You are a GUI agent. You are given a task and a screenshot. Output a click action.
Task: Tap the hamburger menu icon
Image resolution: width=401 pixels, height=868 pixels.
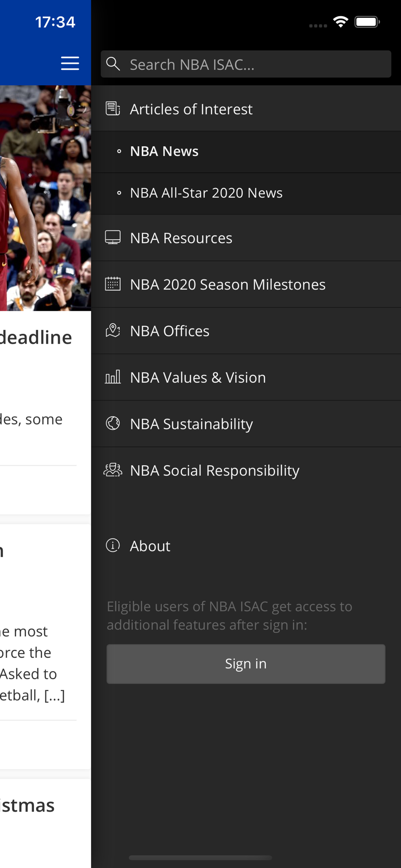pyautogui.click(x=70, y=63)
